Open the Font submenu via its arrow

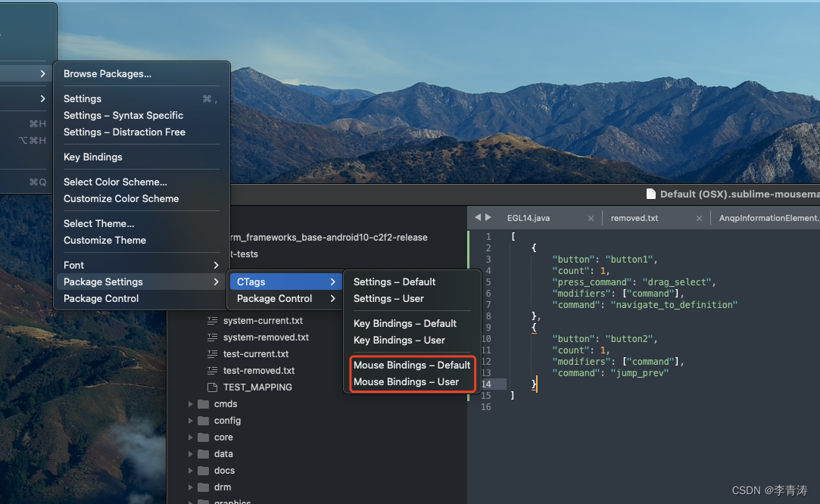pyautogui.click(x=217, y=265)
